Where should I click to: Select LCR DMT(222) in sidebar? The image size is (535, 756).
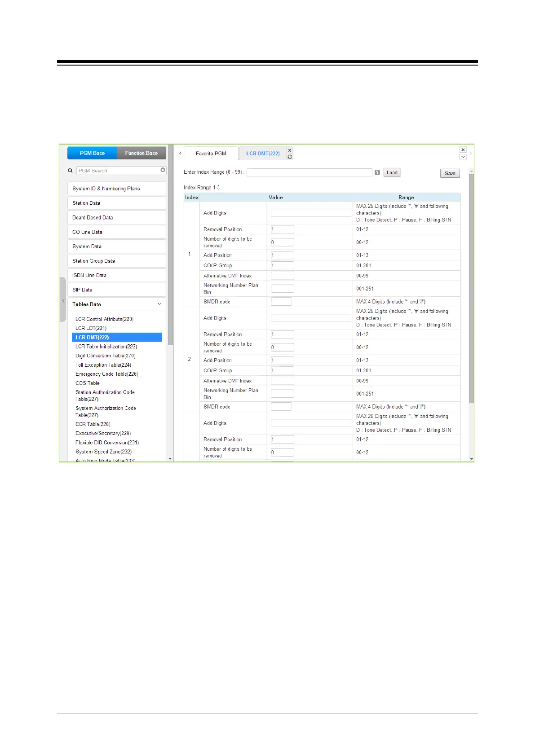click(117, 337)
